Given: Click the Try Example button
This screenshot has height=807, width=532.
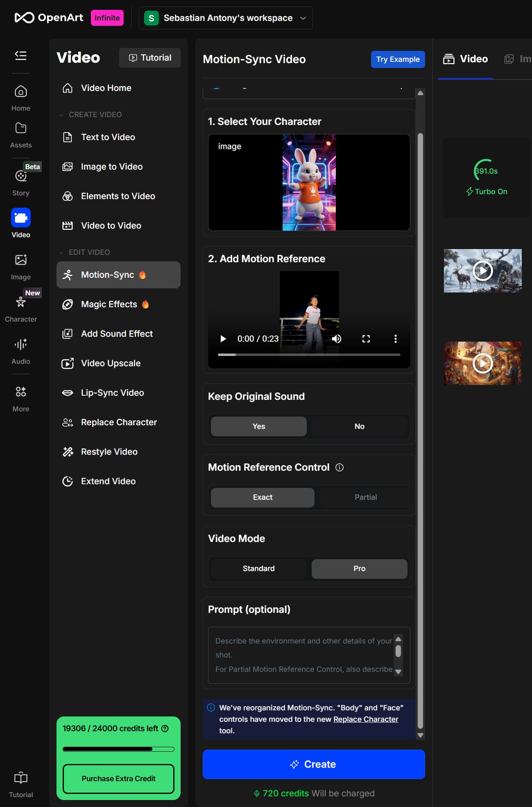Looking at the screenshot, I should [x=397, y=59].
